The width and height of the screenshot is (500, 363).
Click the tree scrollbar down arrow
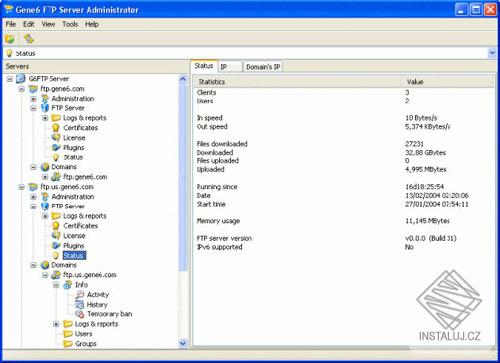click(183, 343)
